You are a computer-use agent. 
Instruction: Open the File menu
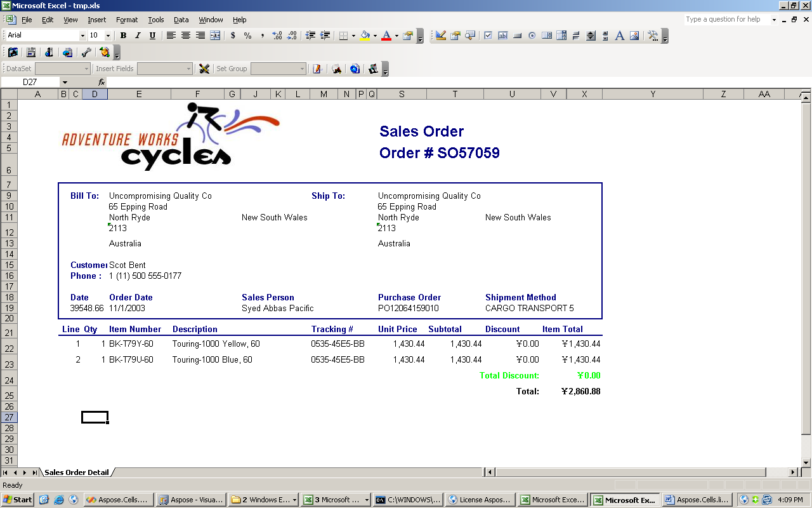tap(27, 20)
